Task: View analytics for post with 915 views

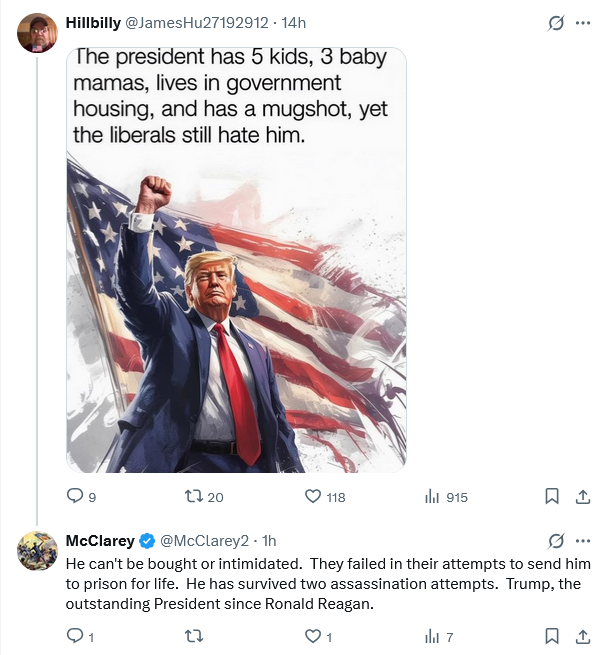Action: (433, 496)
